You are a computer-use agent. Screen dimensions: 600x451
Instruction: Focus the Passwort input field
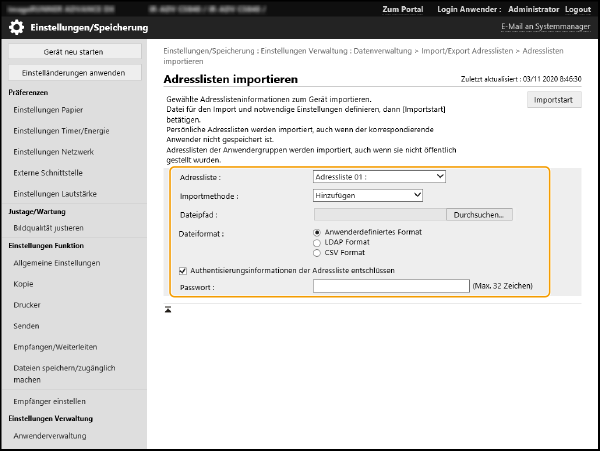click(x=390, y=286)
